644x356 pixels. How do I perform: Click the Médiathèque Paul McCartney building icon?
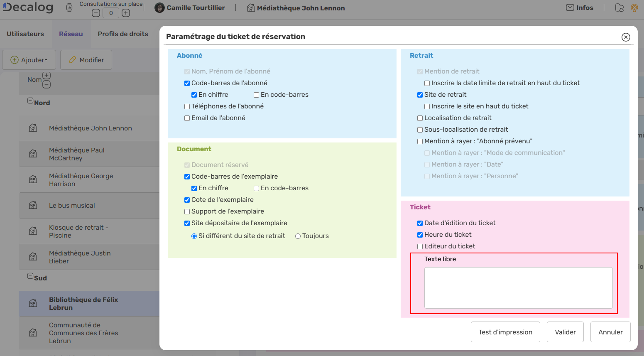33,154
